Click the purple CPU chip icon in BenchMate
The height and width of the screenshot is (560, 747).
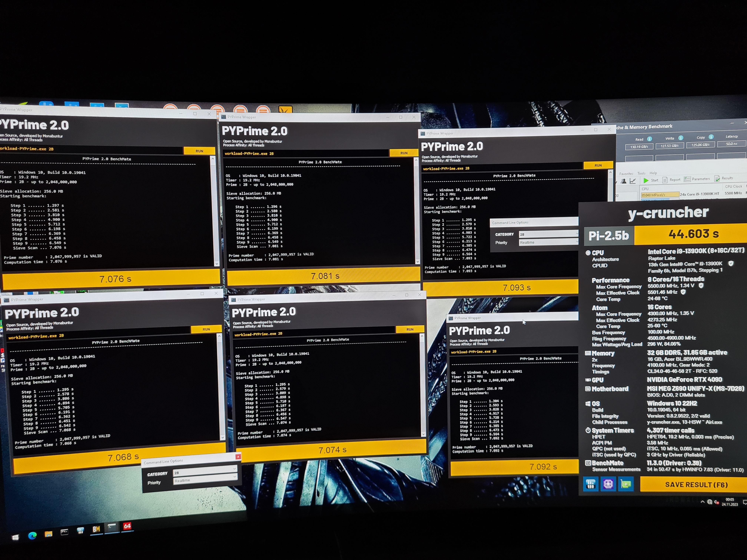(x=608, y=484)
